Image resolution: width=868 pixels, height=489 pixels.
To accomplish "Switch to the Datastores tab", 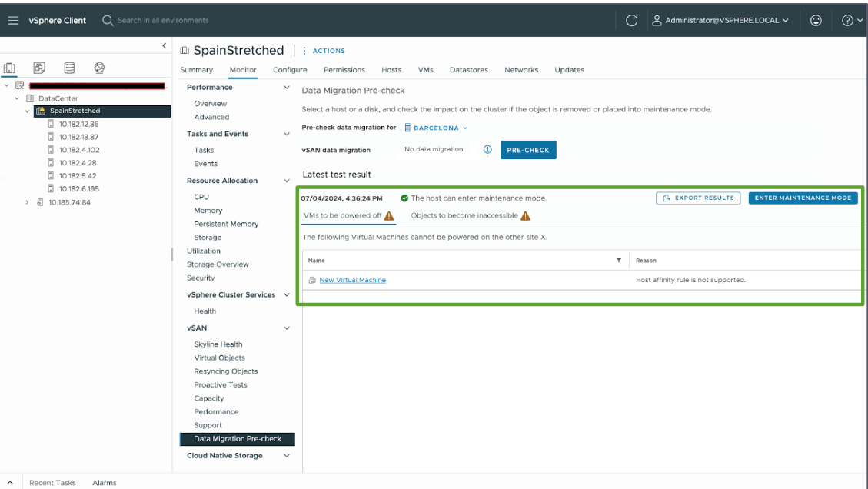I will pos(469,70).
